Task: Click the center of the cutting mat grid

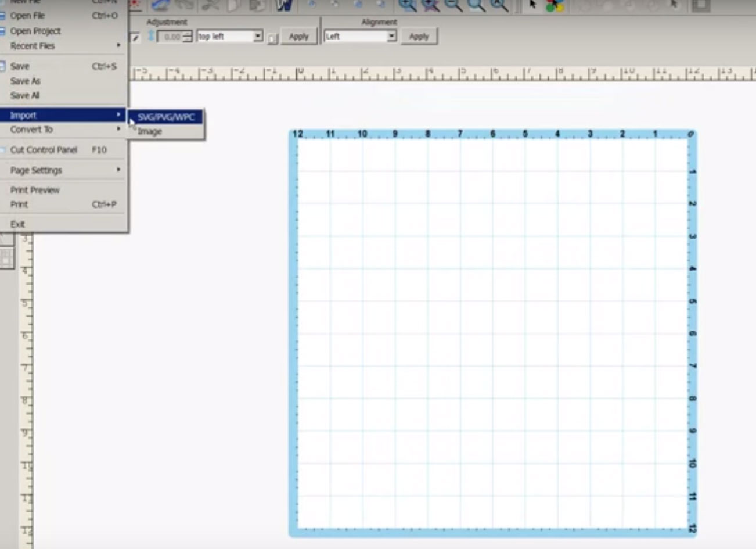Action: [x=493, y=333]
